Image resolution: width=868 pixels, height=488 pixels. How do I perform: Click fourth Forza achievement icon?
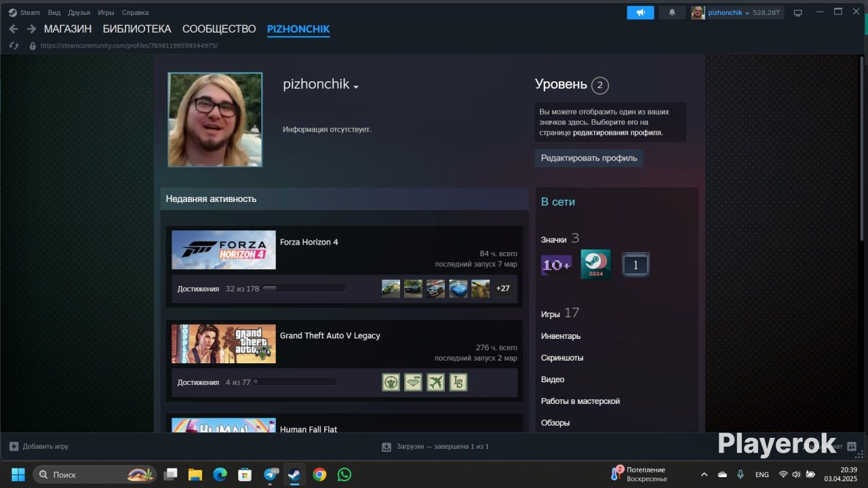pyautogui.click(x=458, y=289)
